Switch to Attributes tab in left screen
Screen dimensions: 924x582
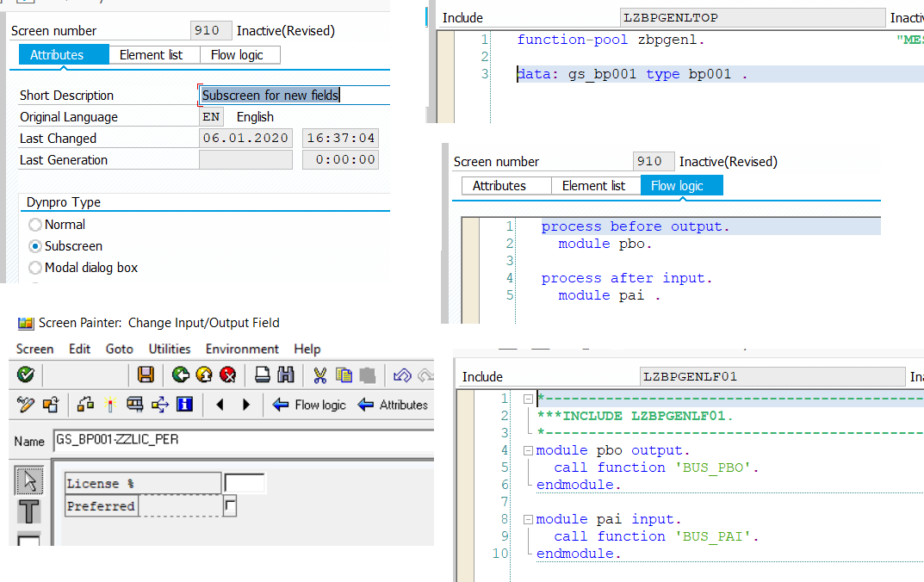[64, 55]
